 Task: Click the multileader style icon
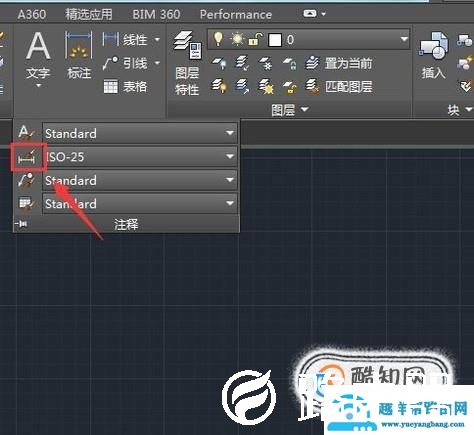tap(26, 180)
